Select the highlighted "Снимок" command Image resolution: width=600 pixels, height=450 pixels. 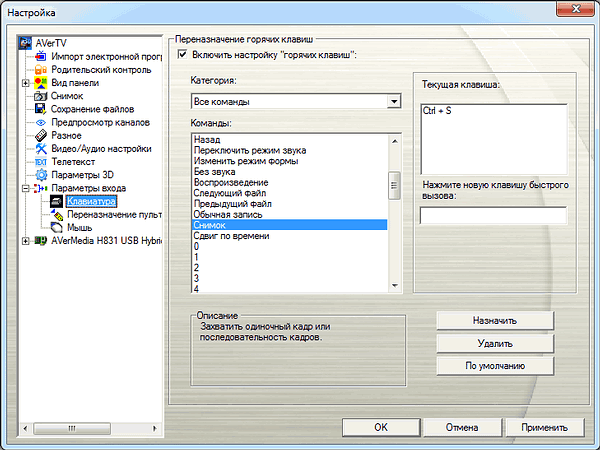[x=290, y=225]
